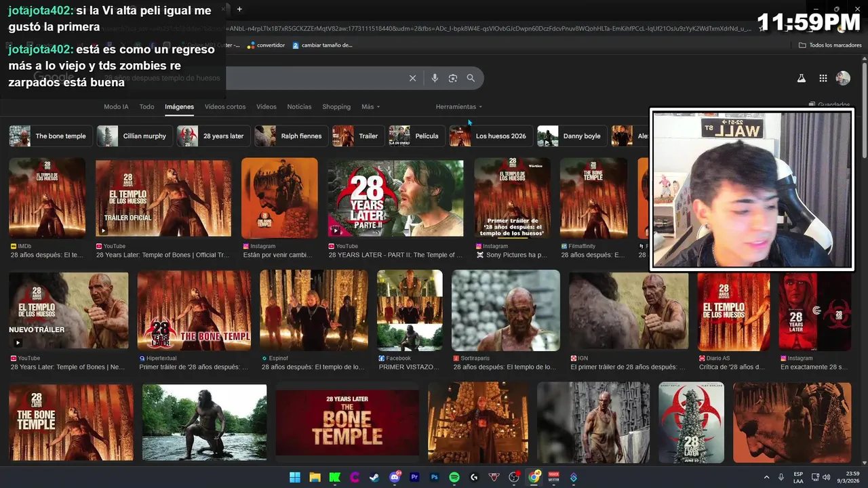Select 'Cillian murphy' filter chip
Screen dimensions: 868x488
134,136
